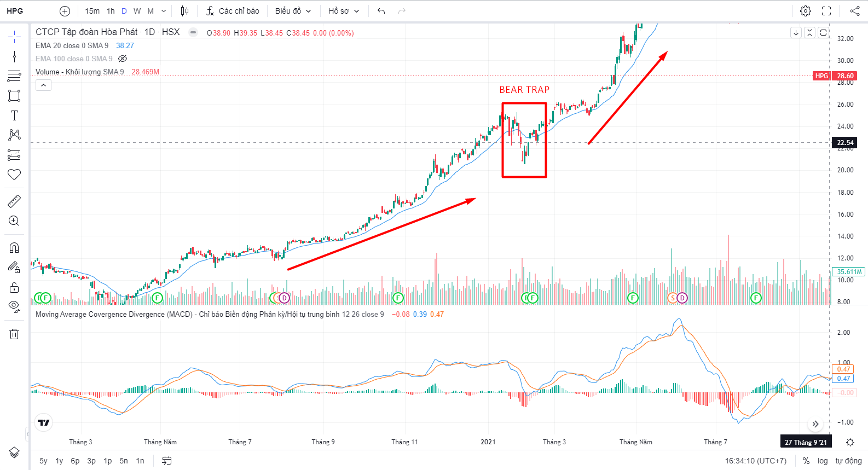Select the geometric shapes tool

point(14,96)
